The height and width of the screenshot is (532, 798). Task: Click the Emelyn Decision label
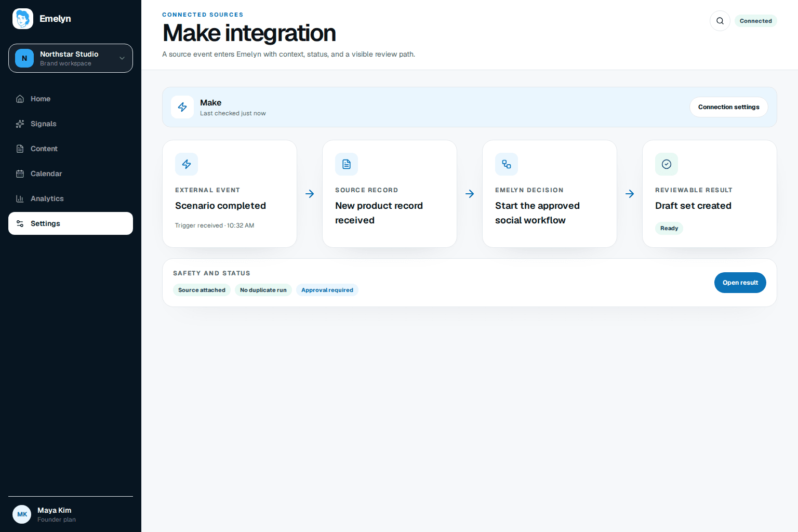[529, 190]
